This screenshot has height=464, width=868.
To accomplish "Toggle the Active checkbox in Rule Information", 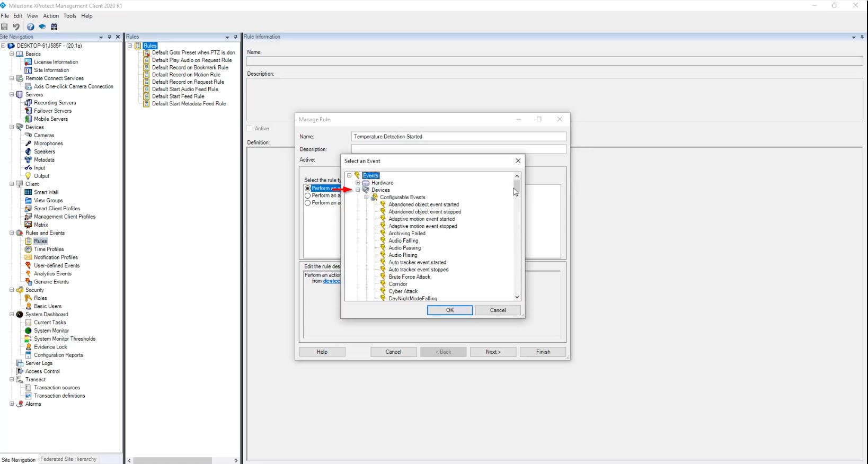I will (250, 129).
